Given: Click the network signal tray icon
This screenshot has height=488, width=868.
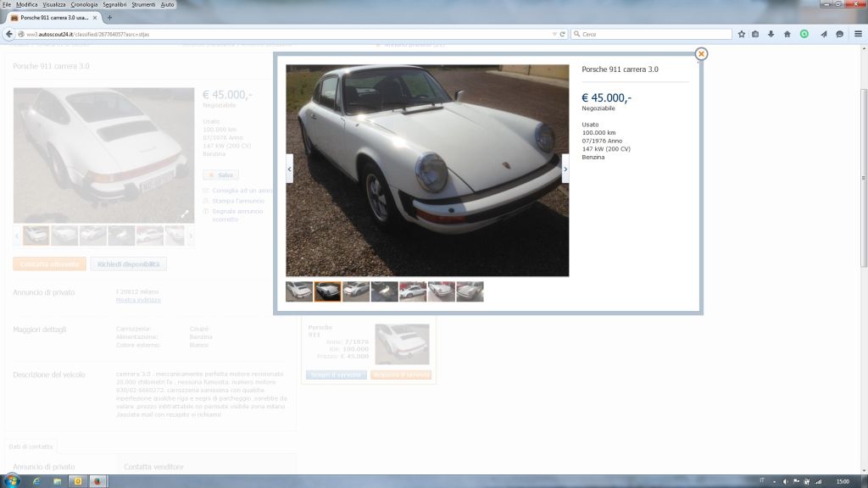Looking at the screenshot, I should pyautogui.click(x=818, y=481).
